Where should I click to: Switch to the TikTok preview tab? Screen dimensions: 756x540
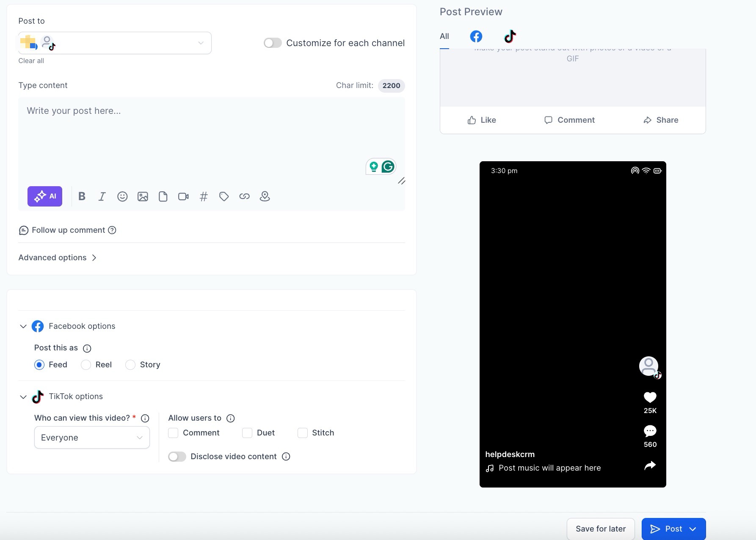[510, 36]
